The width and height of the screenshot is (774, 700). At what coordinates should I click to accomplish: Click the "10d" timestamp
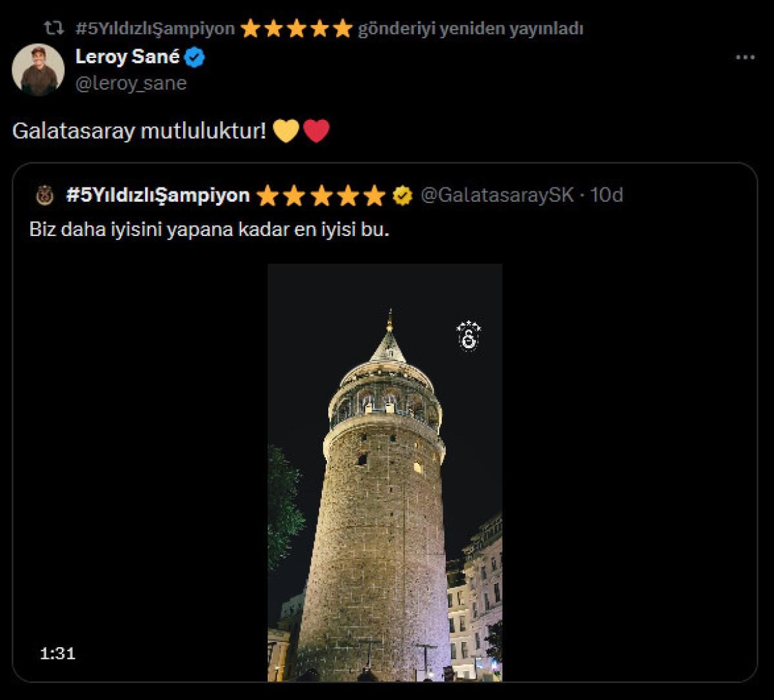[606, 195]
